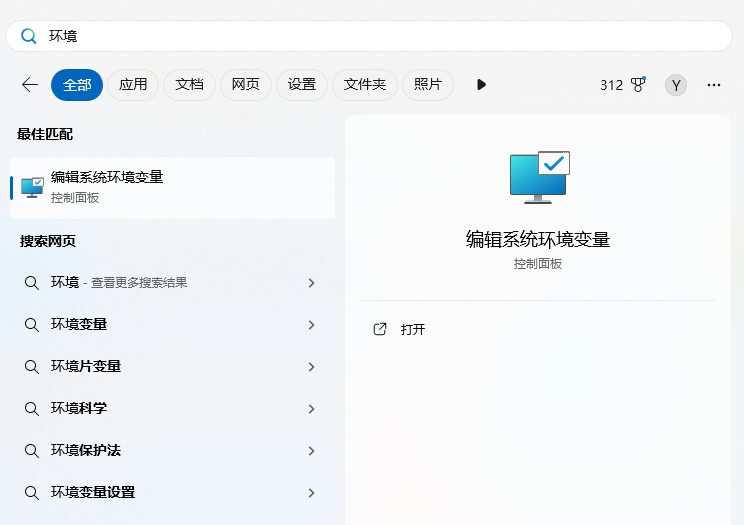The height and width of the screenshot is (525, 744).
Task: Filter results by 文件夹
Action: pyautogui.click(x=365, y=85)
